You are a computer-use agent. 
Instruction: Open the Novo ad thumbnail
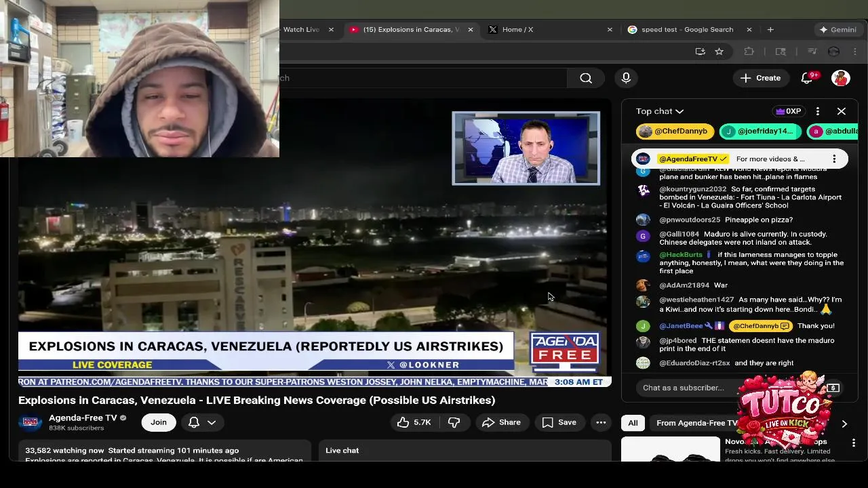pyautogui.click(x=671, y=449)
